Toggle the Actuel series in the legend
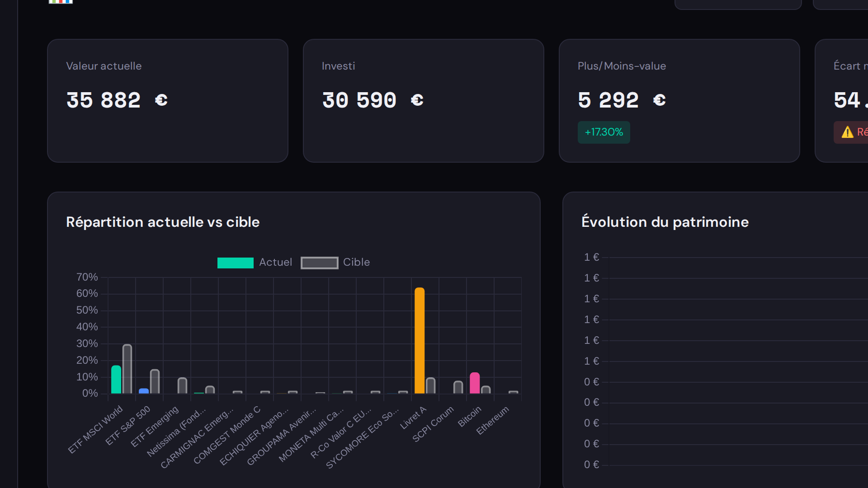 255,263
